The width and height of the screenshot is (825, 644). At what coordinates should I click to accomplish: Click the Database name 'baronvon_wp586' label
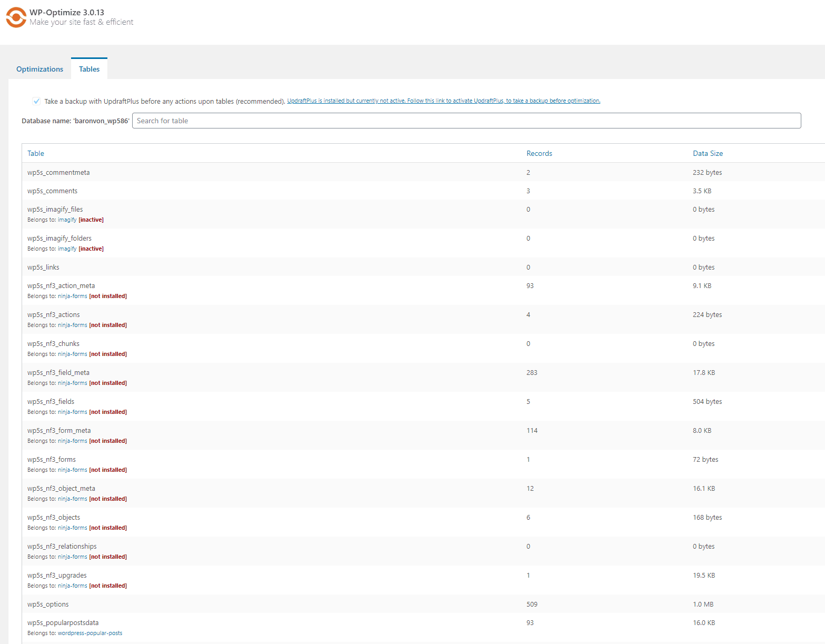[x=75, y=121]
